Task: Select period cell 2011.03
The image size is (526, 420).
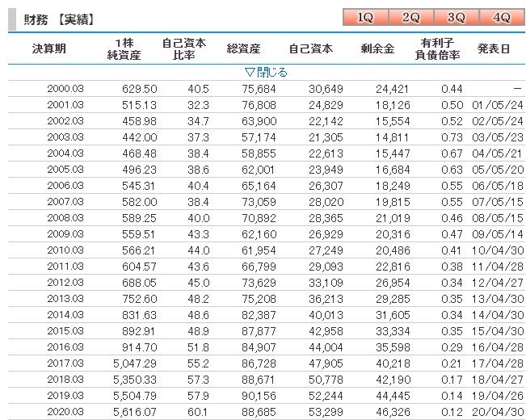Action: tap(65, 266)
